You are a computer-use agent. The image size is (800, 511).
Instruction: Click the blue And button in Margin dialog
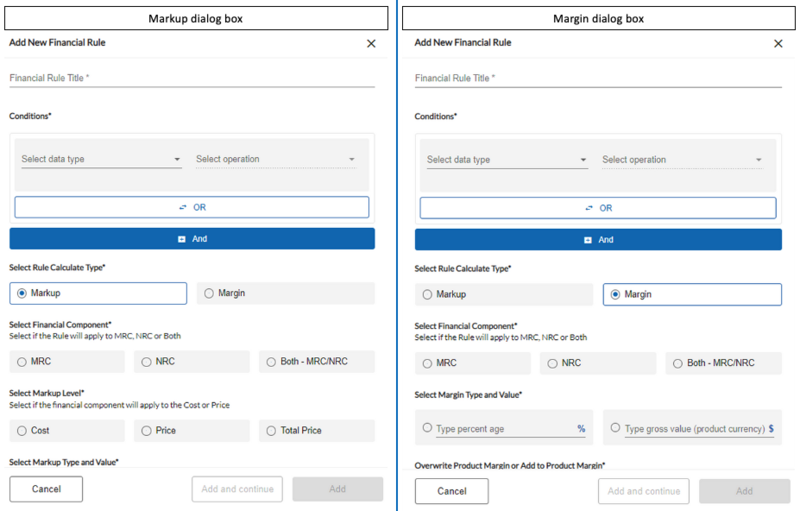click(x=597, y=240)
